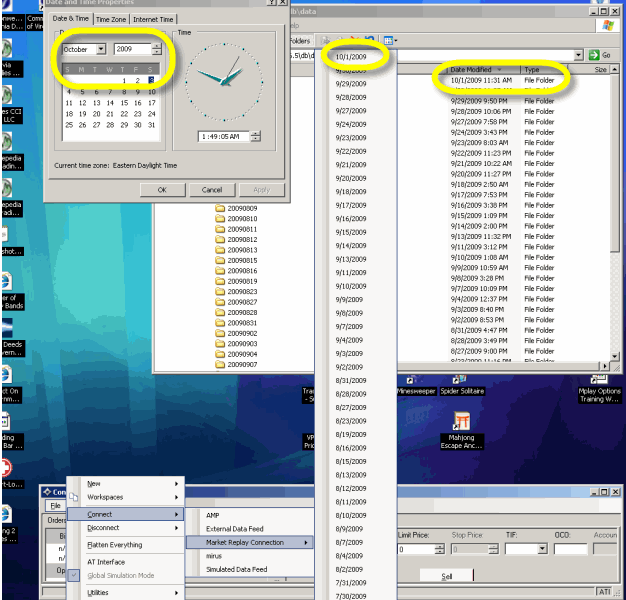Select the 20090811 folder icon
This screenshot has height=600, width=626.
220,229
